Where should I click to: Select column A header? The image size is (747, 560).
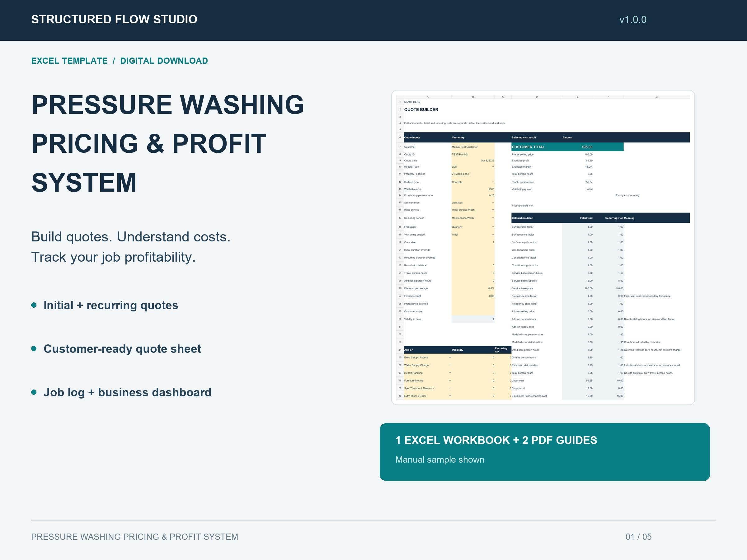pos(428,97)
